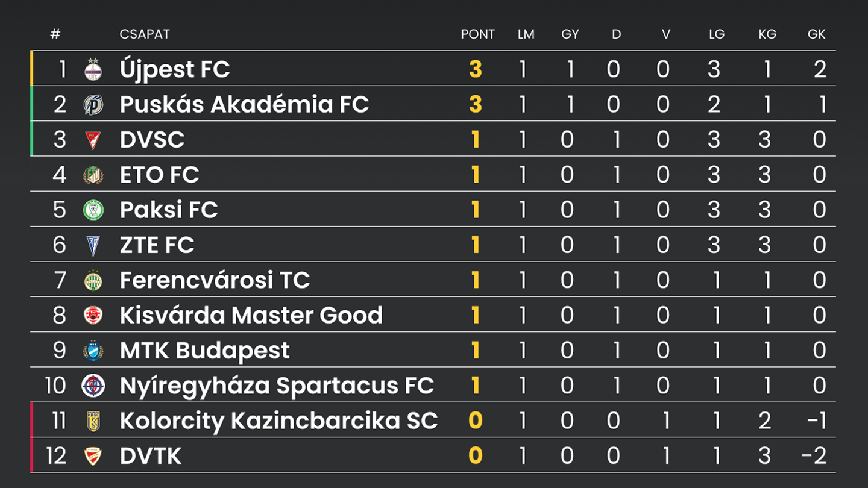The height and width of the screenshot is (488, 868).
Task: Click the Puskás Akadémia FC logo
Action: tap(93, 105)
